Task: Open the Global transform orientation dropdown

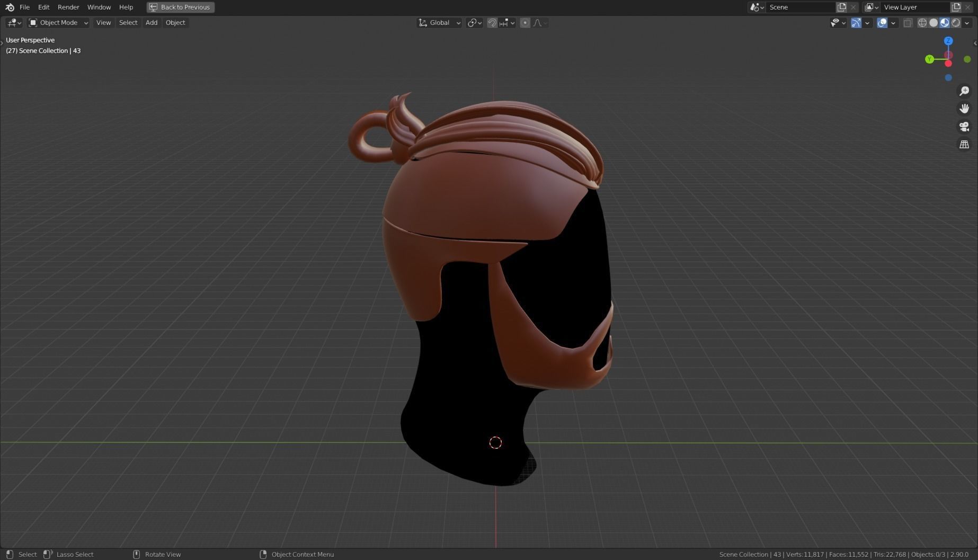Action: tap(439, 23)
